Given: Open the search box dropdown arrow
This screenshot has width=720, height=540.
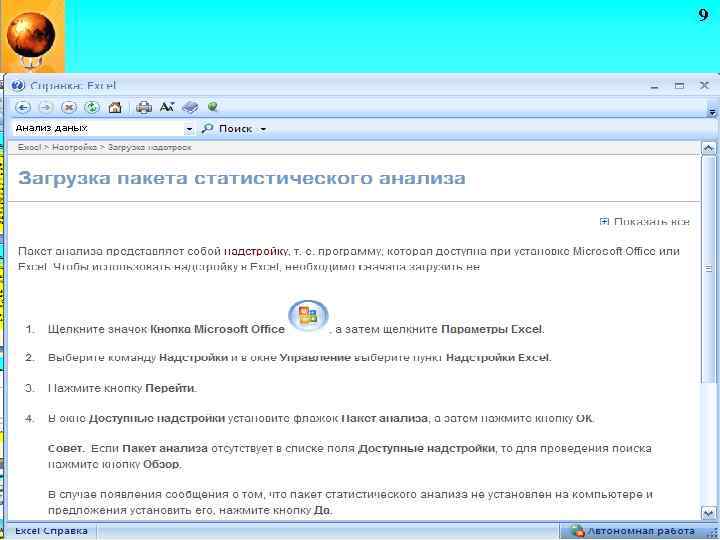Looking at the screenshot, I should [x=189, y=129].
